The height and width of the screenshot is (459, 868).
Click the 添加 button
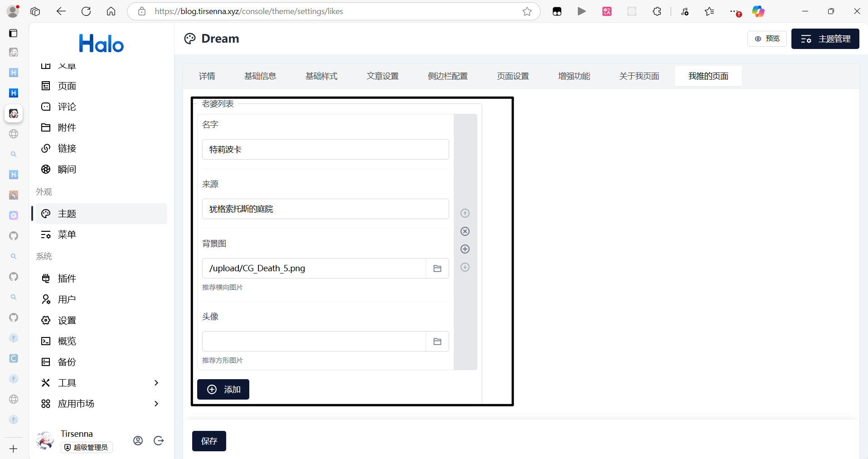pyautogui.click(x=223, y=389)
